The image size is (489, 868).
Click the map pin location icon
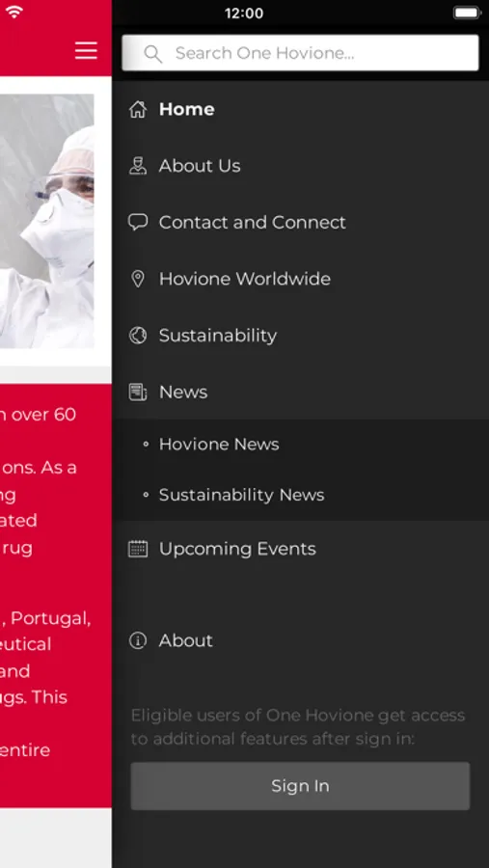138,279
